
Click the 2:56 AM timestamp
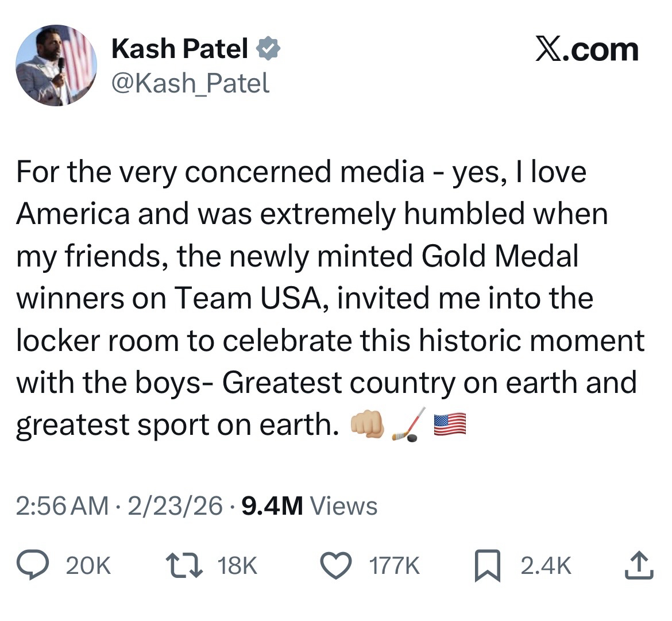pyautogui.click(x=62, y=506)
